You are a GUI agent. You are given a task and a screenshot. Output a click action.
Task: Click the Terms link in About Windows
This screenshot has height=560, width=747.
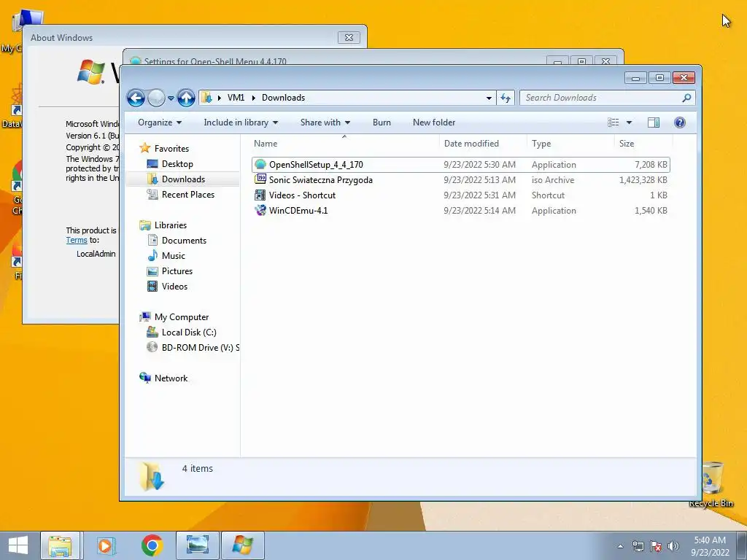[76, 240]
